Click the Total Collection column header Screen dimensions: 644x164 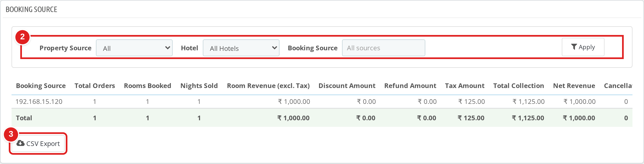519,86
